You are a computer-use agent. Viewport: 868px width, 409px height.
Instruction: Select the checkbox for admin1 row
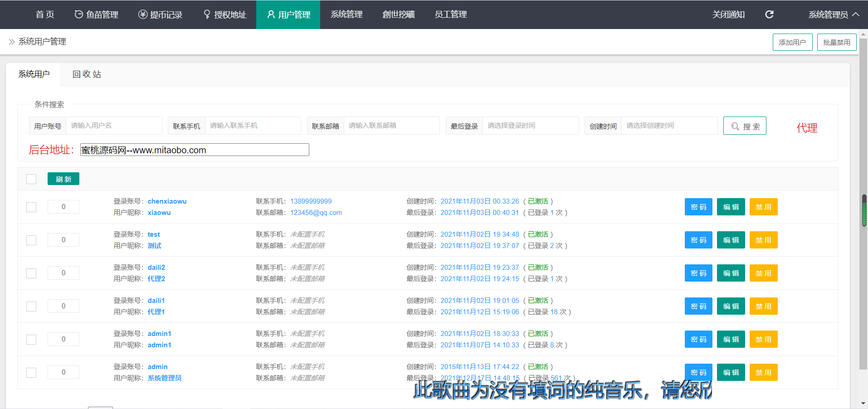[x=31, y=340]
